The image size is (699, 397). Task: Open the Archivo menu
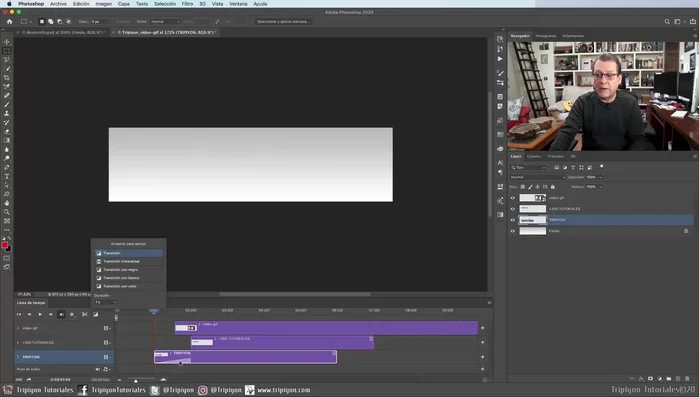point(58,4)
